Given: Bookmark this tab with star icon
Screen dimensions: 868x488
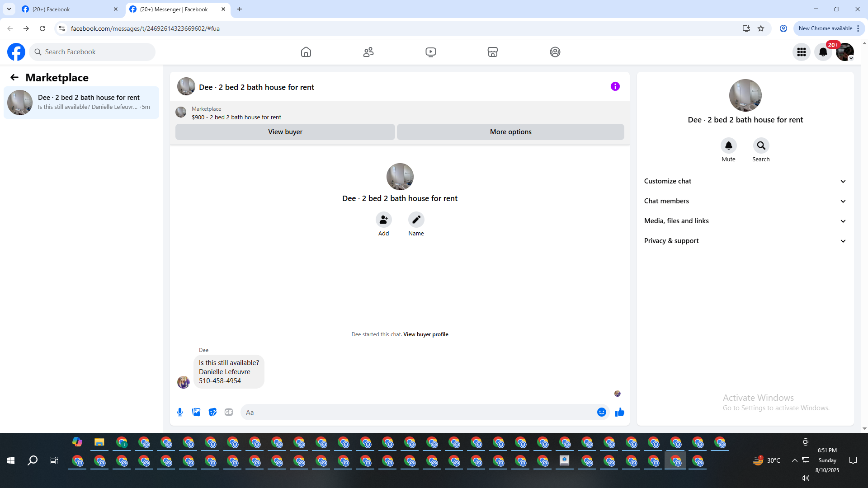Looking at the screenshot, I should pos(761,28).
